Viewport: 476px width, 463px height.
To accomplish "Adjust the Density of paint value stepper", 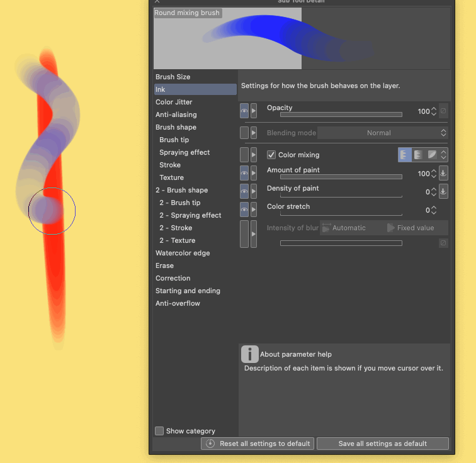I will (x=434, y=192).
